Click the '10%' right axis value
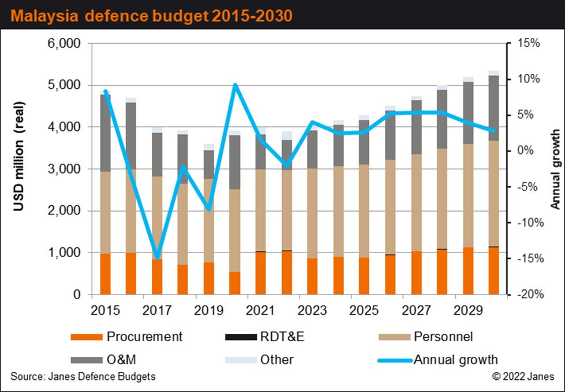The width and height of the screenshot is (565, 392). click(529, 79)
